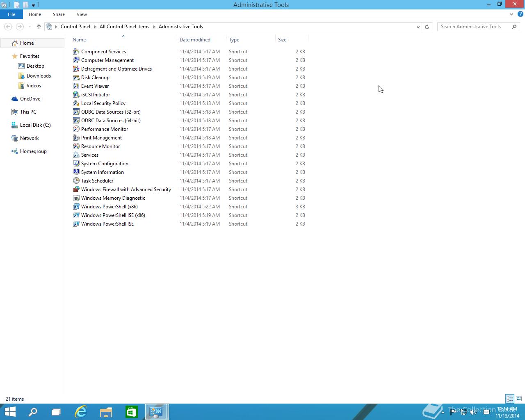The width and height of the screenshot is (525, 420).
Task: Click the Start button on taskbar
Action: (10, 412)
